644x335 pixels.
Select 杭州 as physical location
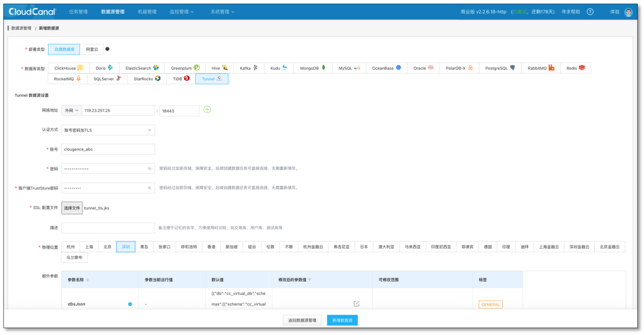(x=71, y=247)
